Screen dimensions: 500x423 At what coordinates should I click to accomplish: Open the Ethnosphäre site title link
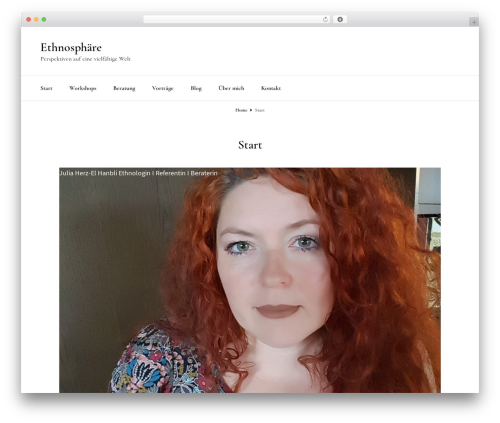71,47
